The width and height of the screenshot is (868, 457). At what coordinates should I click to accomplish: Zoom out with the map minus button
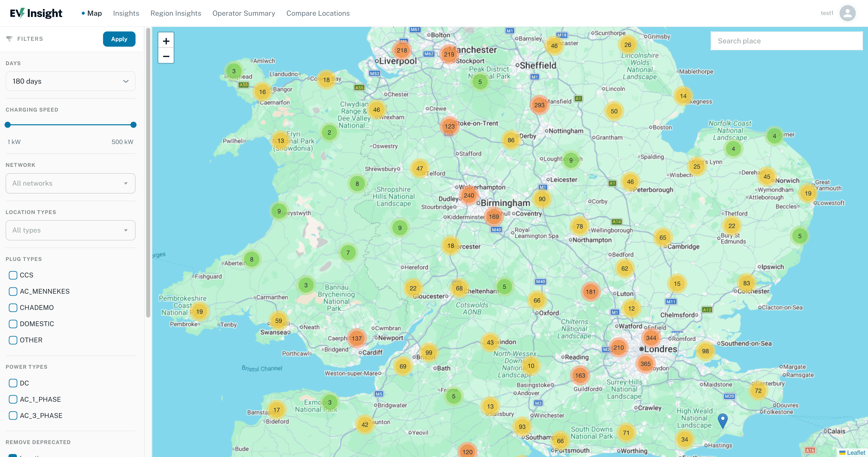click(x=166, y=56)
